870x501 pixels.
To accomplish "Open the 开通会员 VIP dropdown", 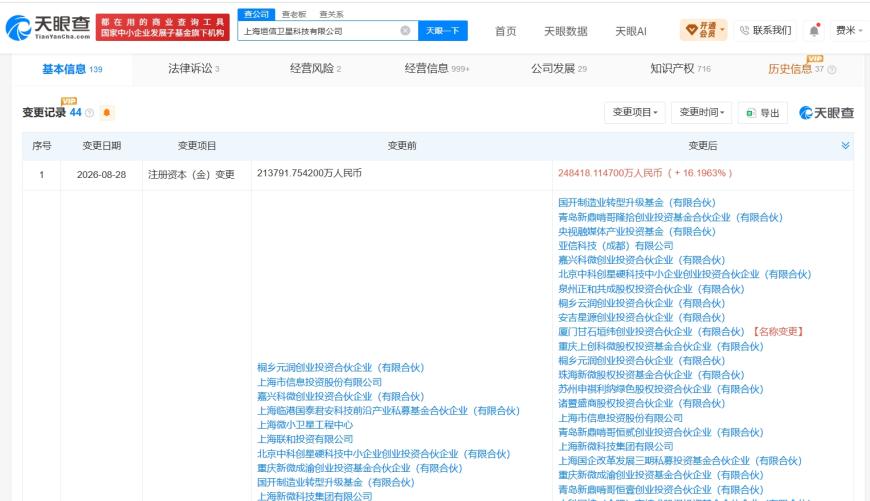I will pos(703,30).
